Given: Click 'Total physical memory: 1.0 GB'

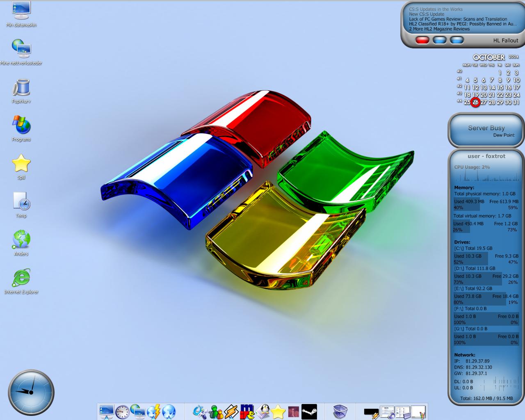Looking at the screenshot, I should (x=485, y=194).
